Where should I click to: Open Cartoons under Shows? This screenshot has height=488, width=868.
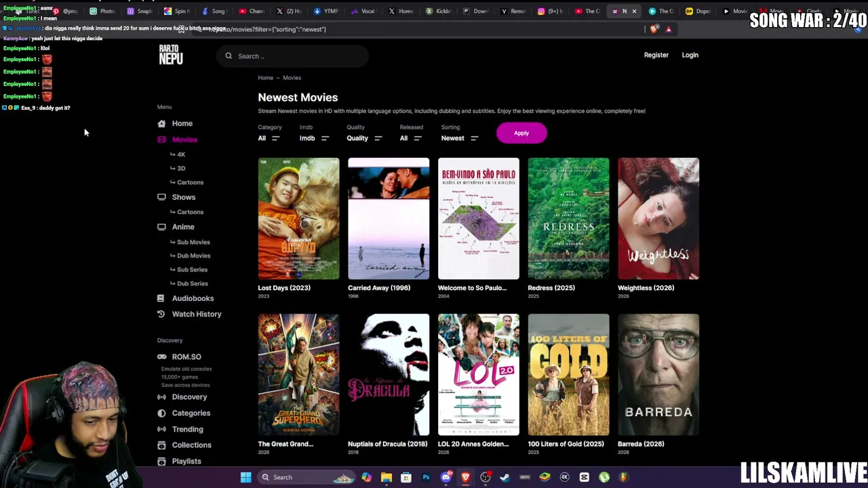point(190,212)
